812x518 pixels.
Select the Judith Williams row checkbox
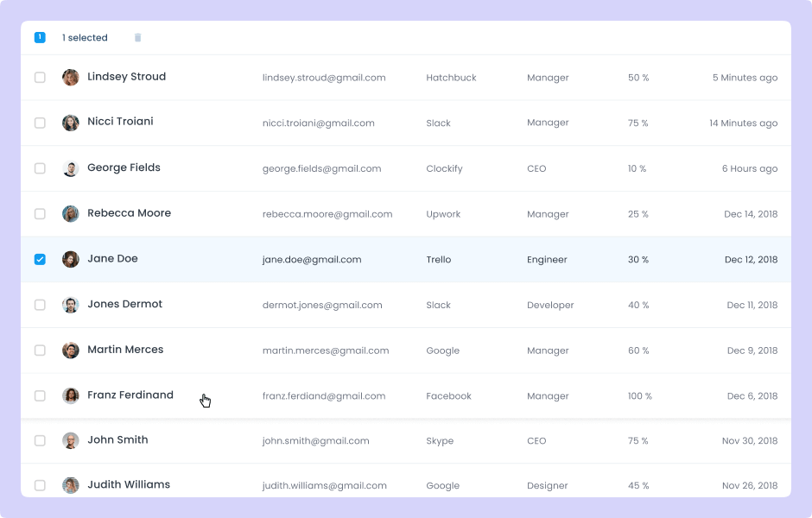coord(40,485)
